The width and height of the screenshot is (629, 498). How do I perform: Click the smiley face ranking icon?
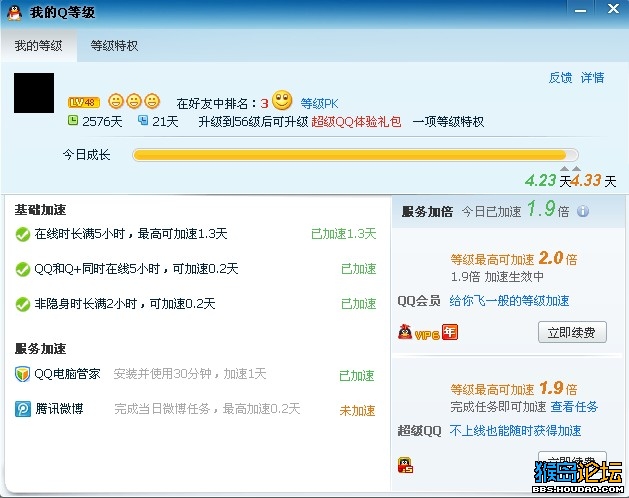point(282,100)
